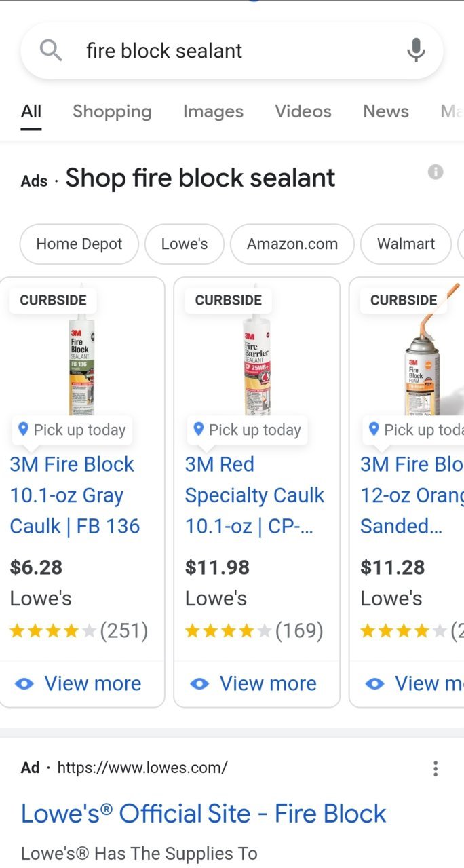
Task: Select the Home Depot filter chip
Action: pos(79,244)
